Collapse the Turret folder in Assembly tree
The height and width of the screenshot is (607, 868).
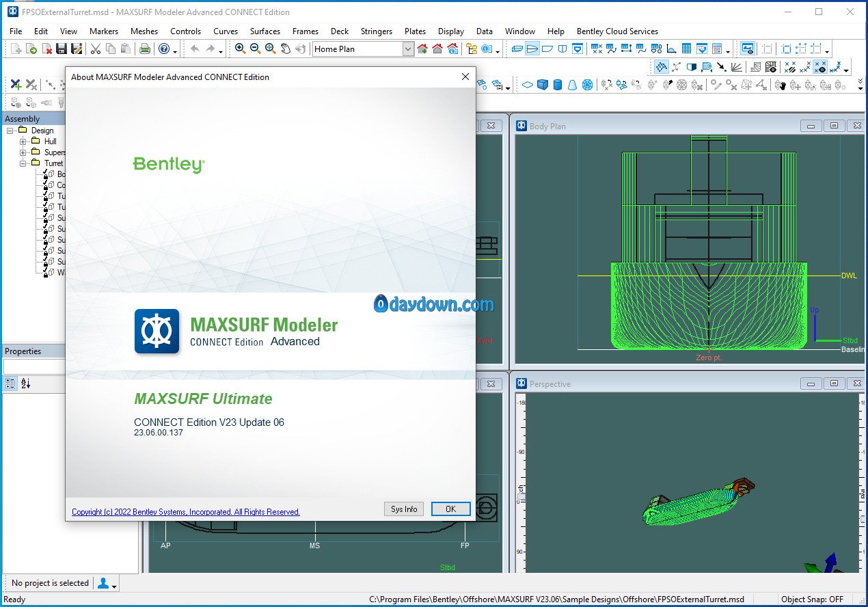(23, 163)
